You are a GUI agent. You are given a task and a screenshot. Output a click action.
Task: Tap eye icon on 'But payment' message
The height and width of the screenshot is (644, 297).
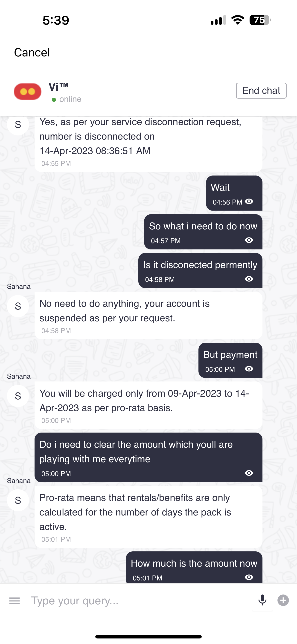coord(249,369)
